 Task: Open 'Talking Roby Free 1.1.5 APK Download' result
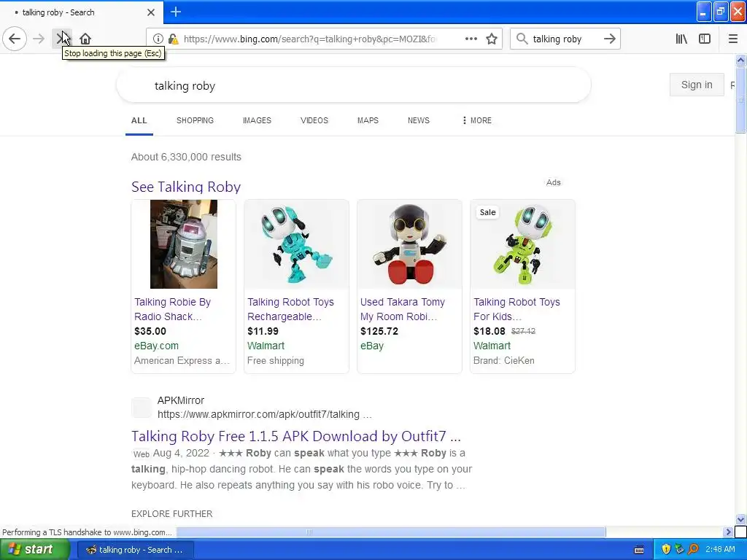coord(296,436)
